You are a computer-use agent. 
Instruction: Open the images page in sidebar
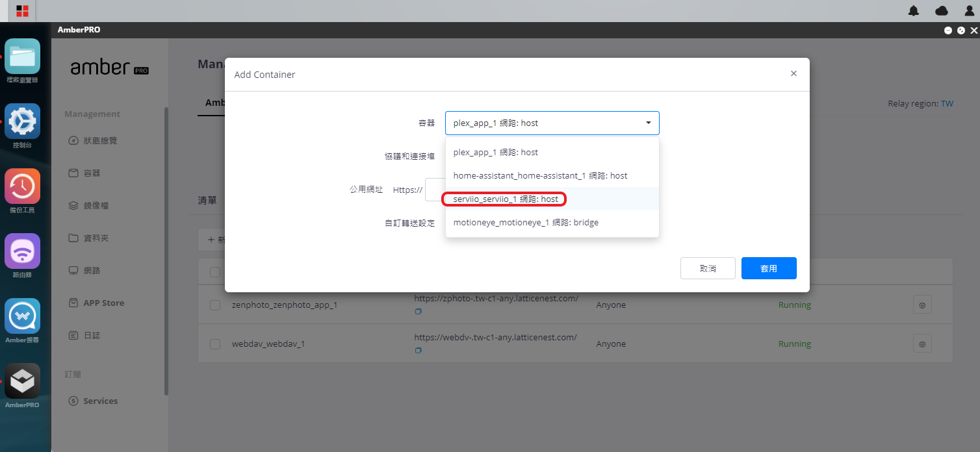click(x=88, y=205)
